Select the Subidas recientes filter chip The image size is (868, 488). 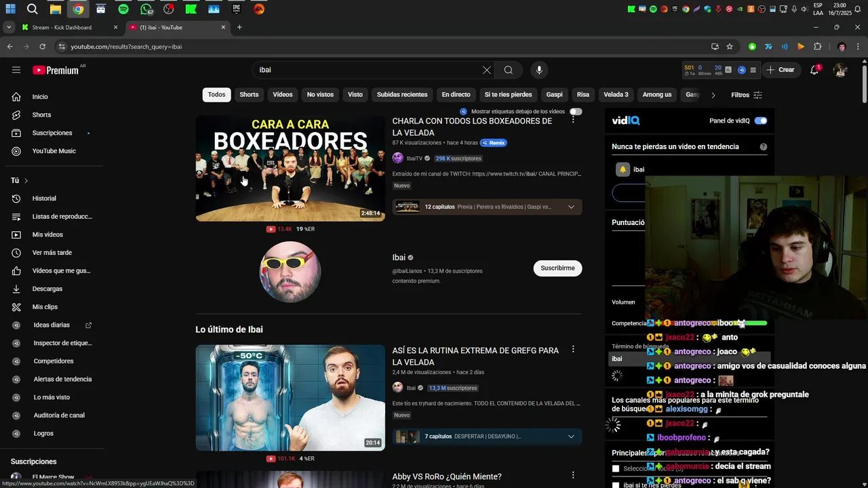[x=402, y=95]
